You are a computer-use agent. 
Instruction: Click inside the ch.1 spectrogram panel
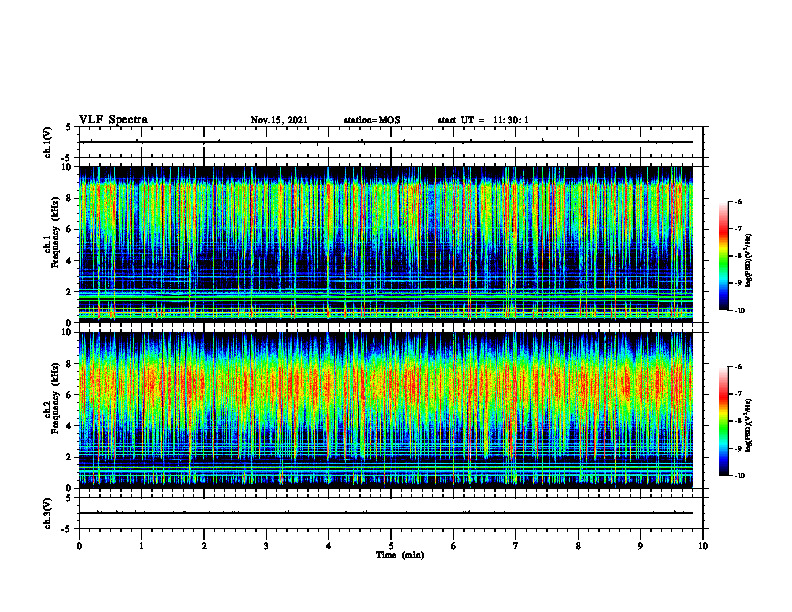386,244
